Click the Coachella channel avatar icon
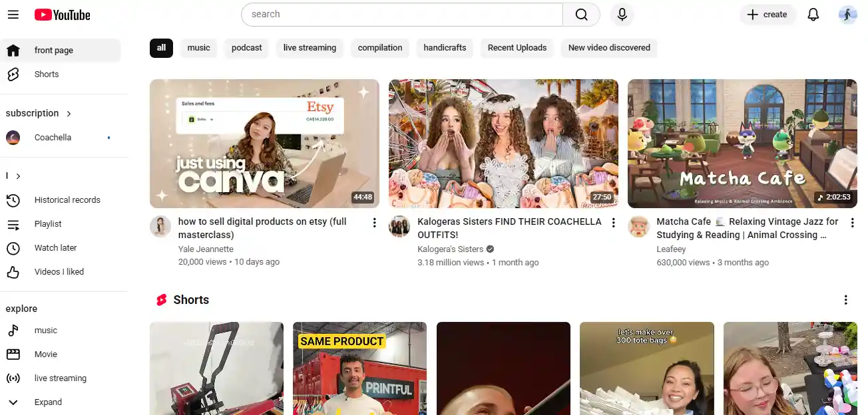This screenshot has width=868, height=415. 13,138
